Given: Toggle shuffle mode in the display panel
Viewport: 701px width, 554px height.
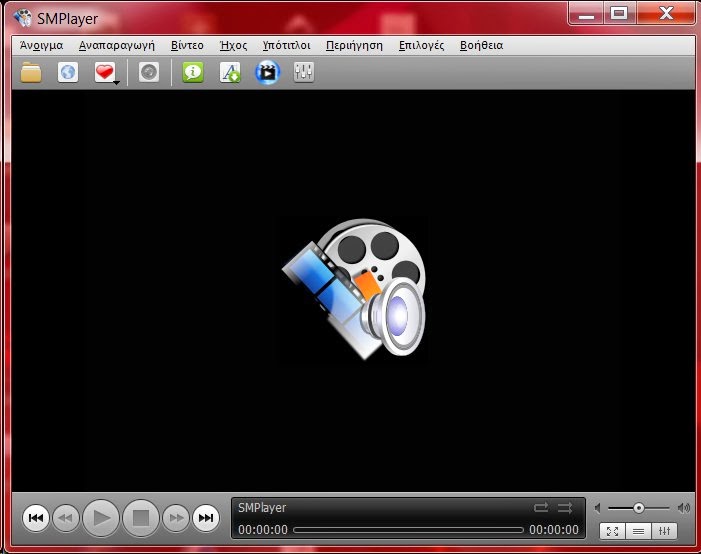Looking at the screenshot, I should point(565,507).
